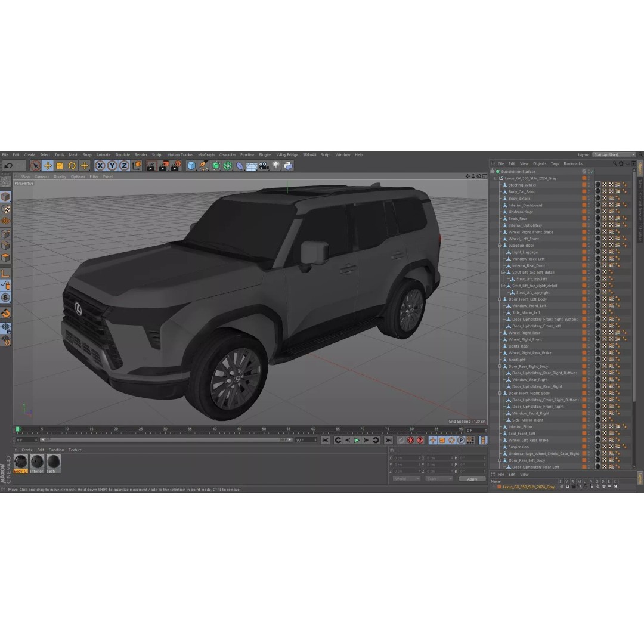Click timeline marker at frame 45

click(239, 429)
